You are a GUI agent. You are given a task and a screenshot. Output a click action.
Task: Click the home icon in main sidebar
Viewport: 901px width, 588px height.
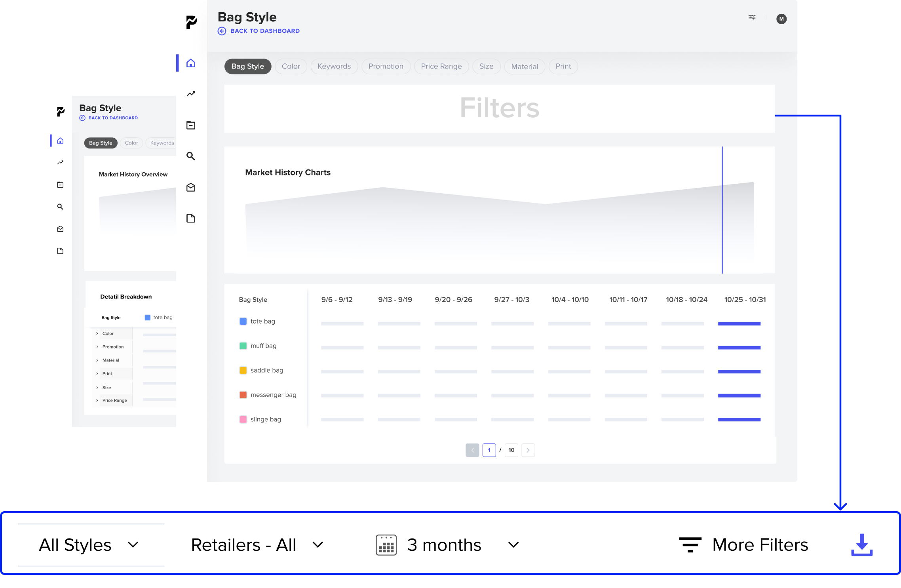(191, 63)
